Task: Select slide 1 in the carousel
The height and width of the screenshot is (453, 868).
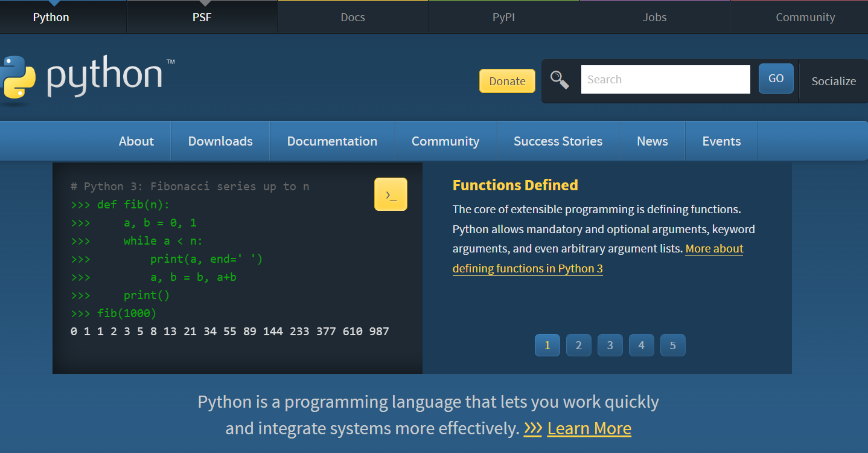Action: 547,345
